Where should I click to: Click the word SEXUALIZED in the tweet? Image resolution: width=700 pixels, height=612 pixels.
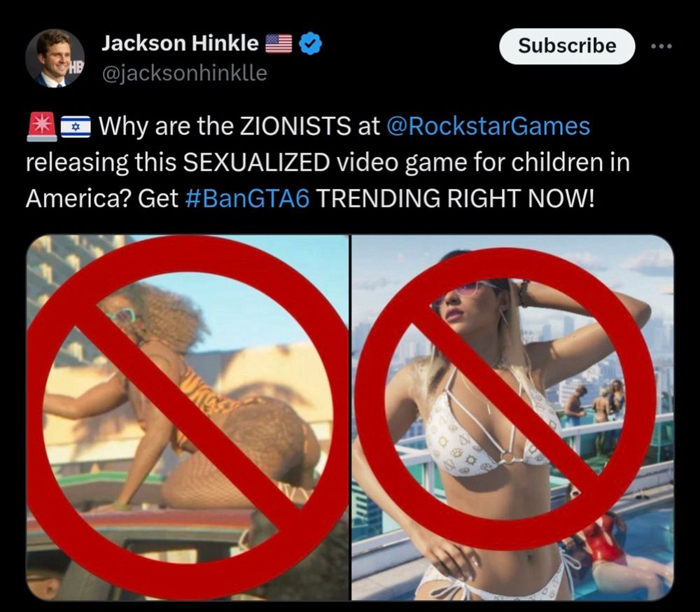257,162
